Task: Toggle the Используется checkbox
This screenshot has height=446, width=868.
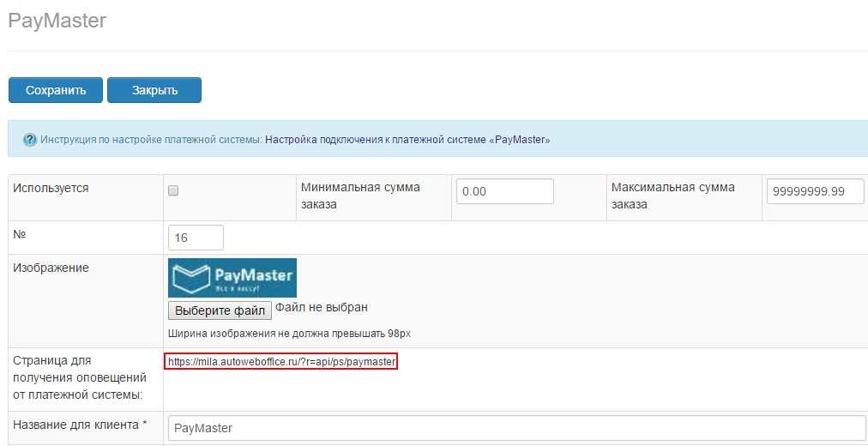Action: pyautogui.click(x=173, y=190)
